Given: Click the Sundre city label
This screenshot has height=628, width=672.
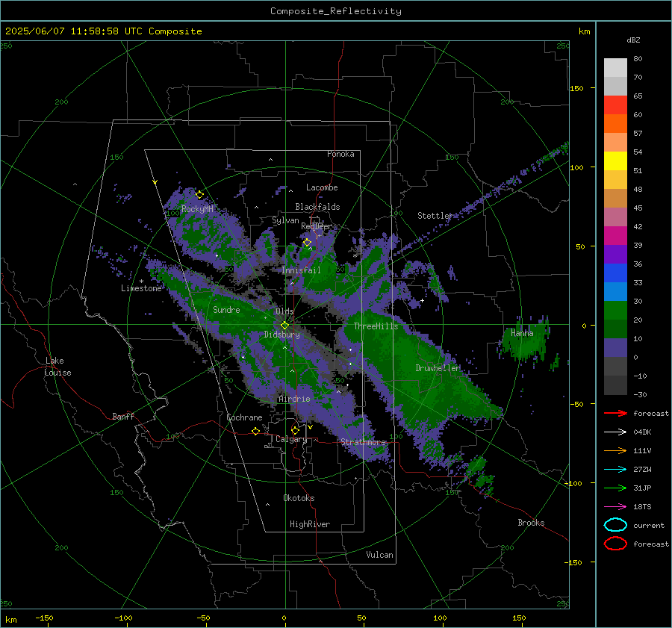Looking at the screenshot, I should tap(226, 309).
